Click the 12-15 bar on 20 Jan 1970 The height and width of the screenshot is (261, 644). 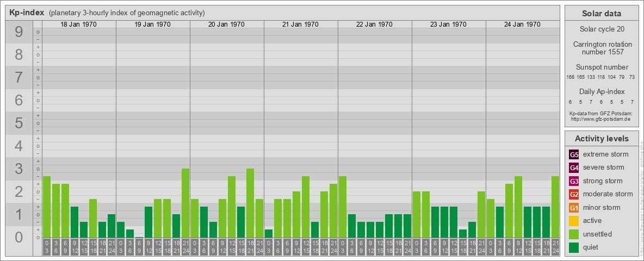[232, 207]
